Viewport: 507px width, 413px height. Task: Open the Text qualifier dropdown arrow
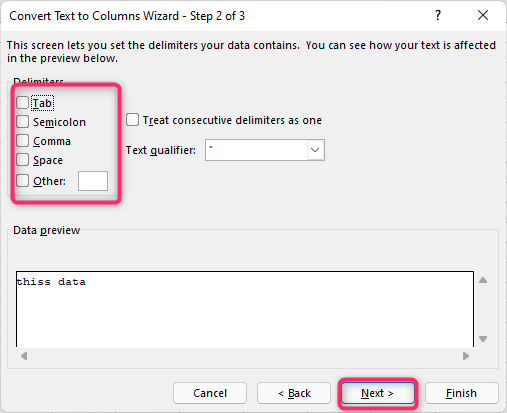click(315, 150)
